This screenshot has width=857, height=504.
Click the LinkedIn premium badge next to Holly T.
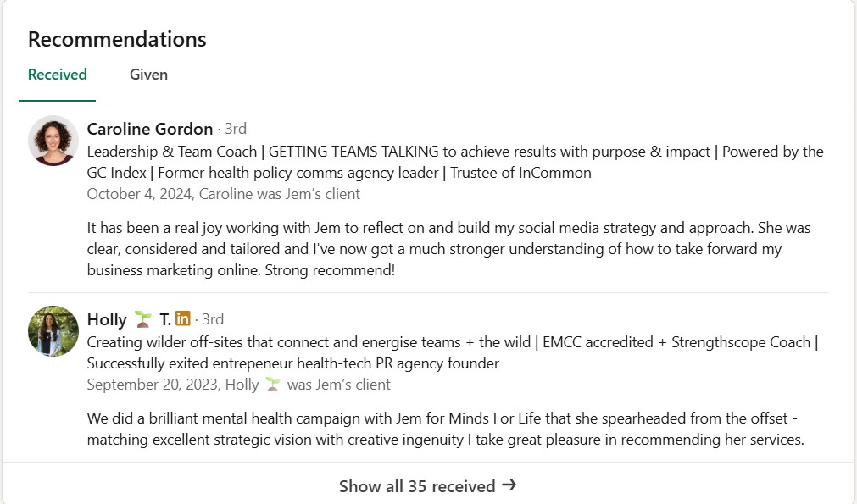tap(183, 318)
